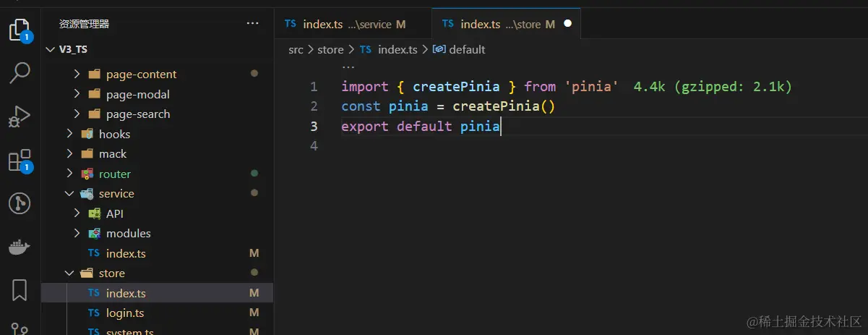The width and height of the screenshot is (868, 335).
Task: Collapse the service folder
Action: [x=69, y=193]
